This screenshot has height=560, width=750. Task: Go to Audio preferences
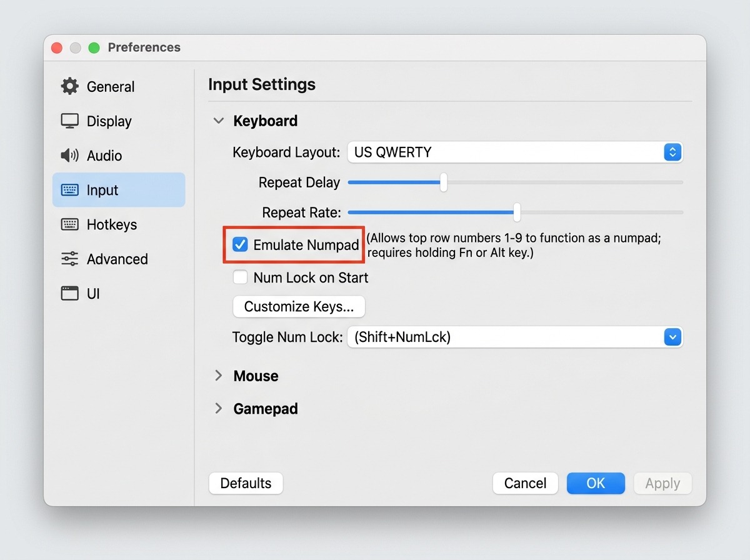[x=119, y=155]
